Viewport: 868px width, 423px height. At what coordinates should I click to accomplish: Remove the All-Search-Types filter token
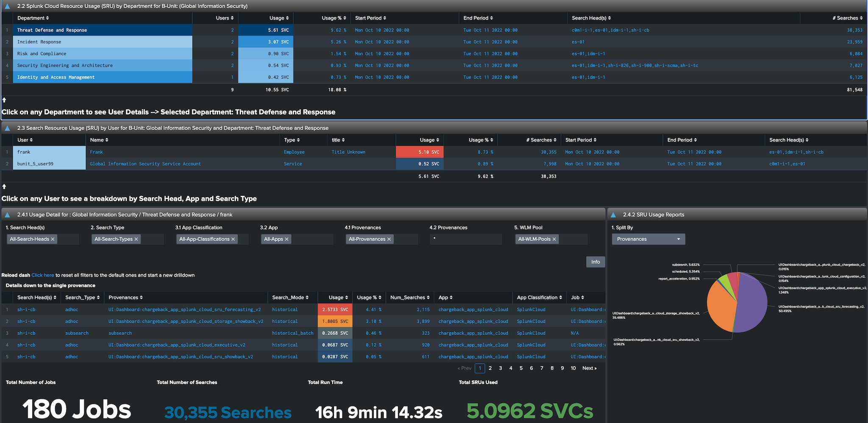click(x=136, y=239)
